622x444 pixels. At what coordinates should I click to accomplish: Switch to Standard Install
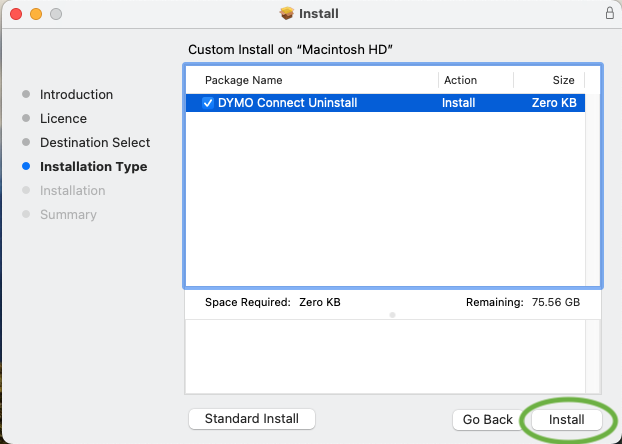click(x=252, y=419)
